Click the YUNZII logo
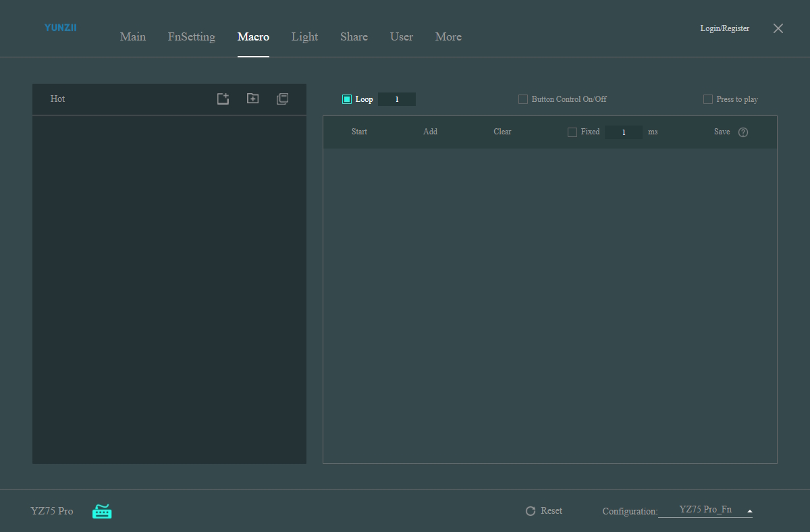810x532 pixels. pyautogui.click(x=61, y=28)
